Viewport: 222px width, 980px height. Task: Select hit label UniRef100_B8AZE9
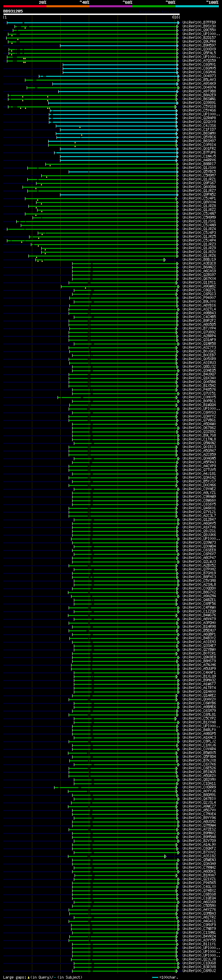[x=199, y=95]
